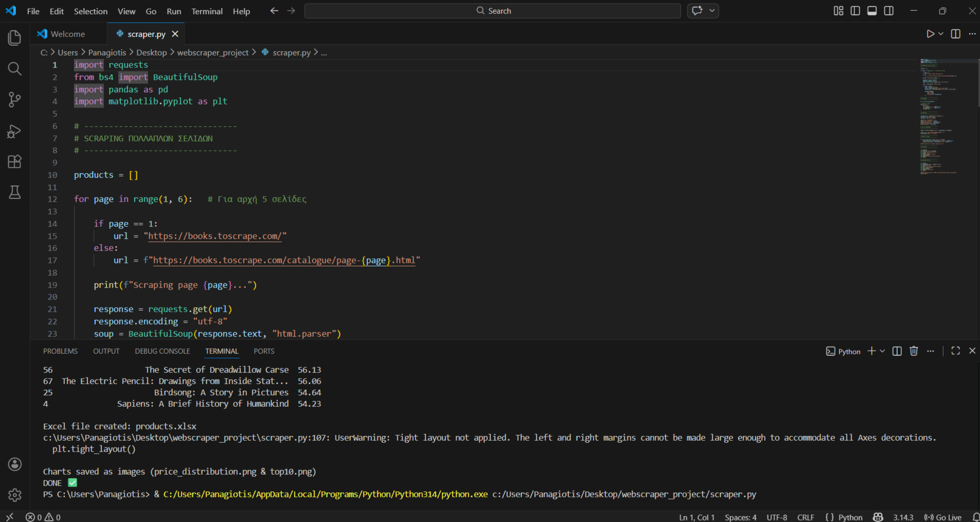Open the Copilot chat icon
The width and height of the screenshot is (980, 522).
tap(698, 11)
